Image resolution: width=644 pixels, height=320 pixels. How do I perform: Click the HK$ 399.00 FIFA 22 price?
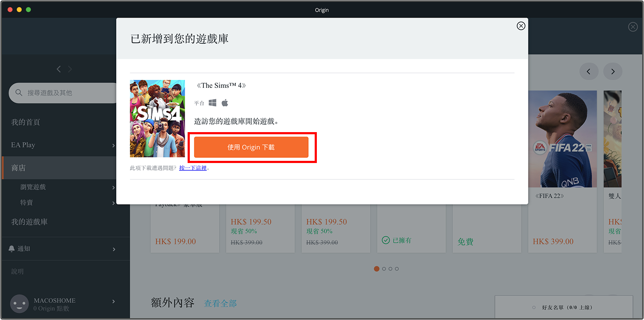[553, 242]
